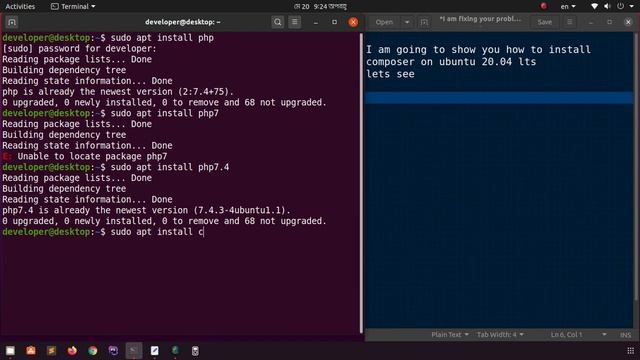Viewport: 640px width, 360px height.
Task: Click the Wi-Fi status icon
Action: pyautogui.click(x=594, y=6)
